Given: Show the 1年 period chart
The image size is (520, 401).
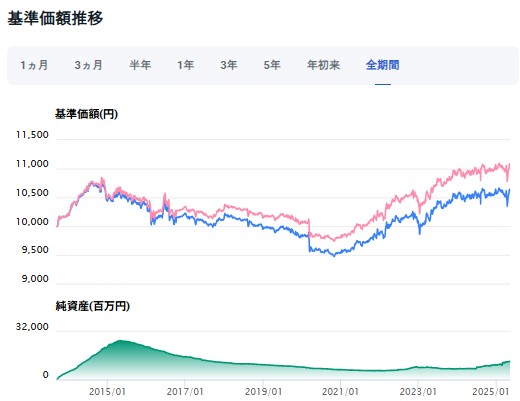Looking at the screenshot, I should click(185, 65).
